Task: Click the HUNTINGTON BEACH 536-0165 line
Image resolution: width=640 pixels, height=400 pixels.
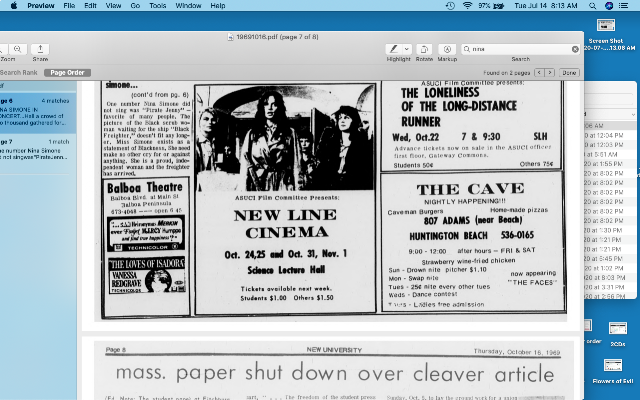Action: tap(472, 236)
